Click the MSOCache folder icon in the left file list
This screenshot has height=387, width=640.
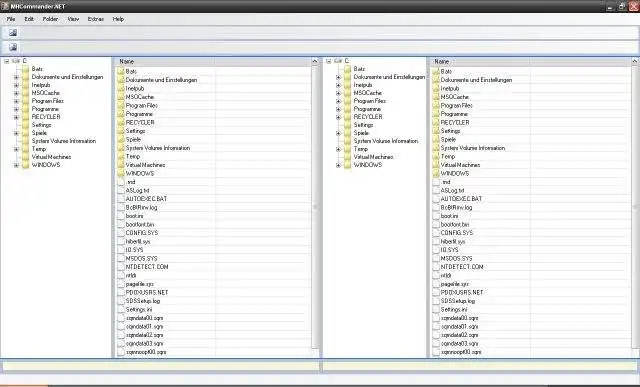click(x=120, y=97)
